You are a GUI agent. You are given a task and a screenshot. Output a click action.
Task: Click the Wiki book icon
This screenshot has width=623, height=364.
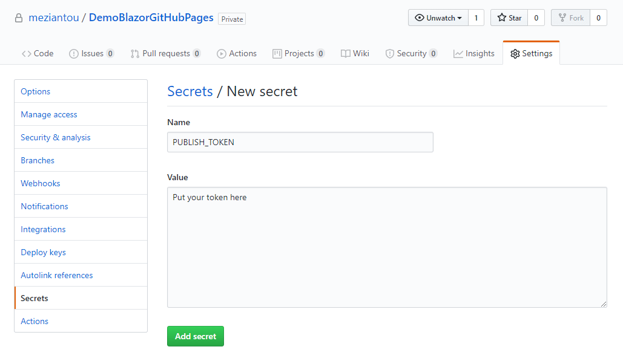click(346, 54)
